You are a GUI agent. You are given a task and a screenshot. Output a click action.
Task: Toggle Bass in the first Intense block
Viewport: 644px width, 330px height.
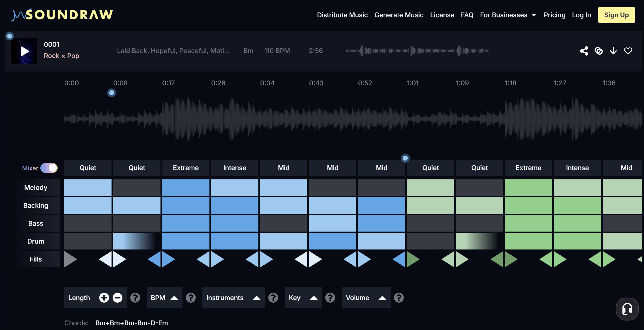point(235,223)
